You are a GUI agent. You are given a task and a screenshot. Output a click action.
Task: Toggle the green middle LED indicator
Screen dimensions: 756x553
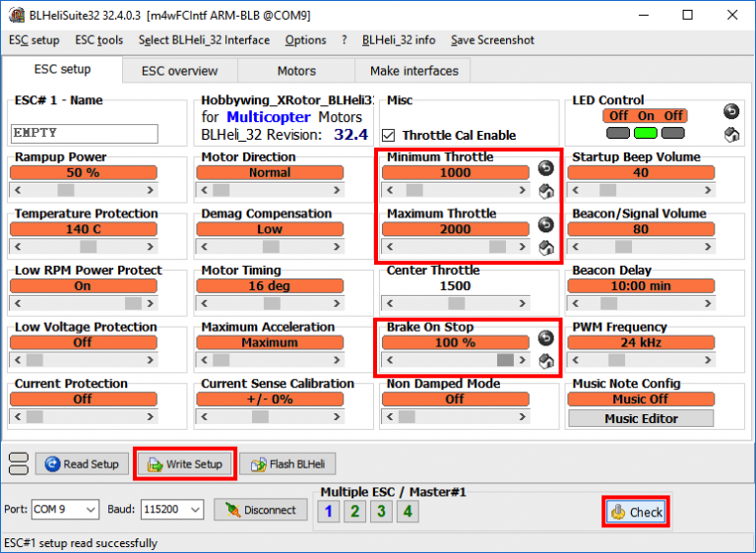pos(645,133)
